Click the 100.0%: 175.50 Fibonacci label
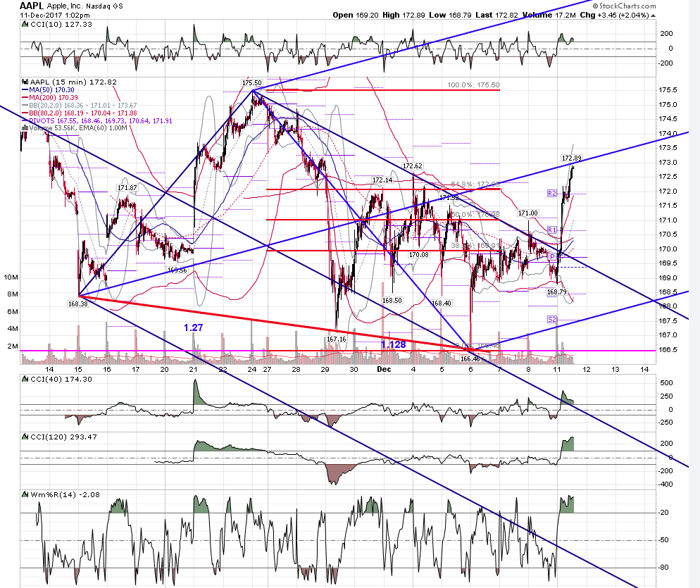 pyautogui.click(x=473, y=85)
